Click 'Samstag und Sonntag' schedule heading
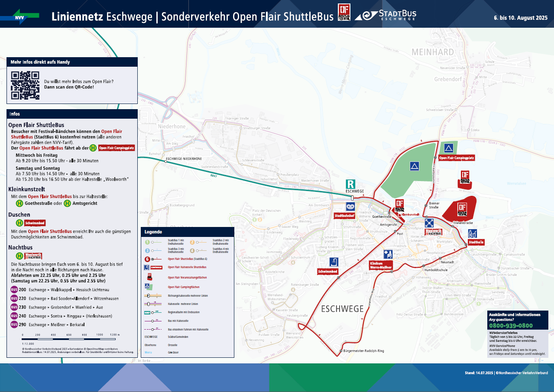Viewport: 554px width, 392px height. 38,168
